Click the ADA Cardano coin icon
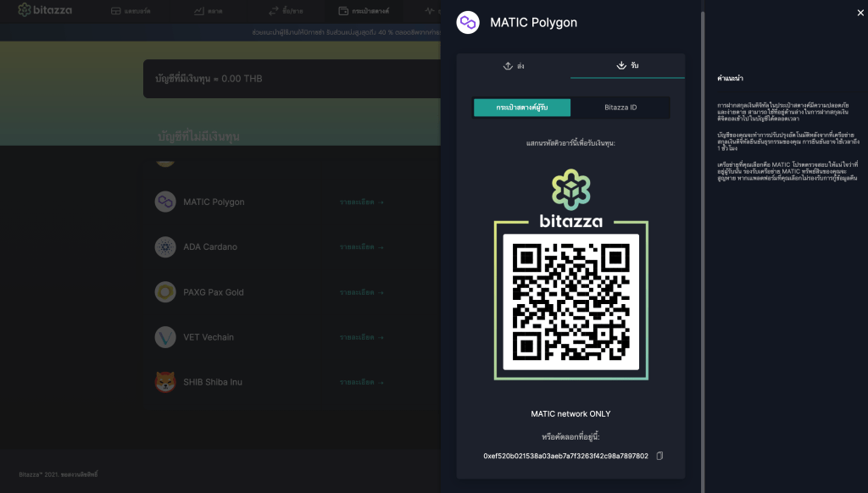The image size is (868, 493). [165, 247]
